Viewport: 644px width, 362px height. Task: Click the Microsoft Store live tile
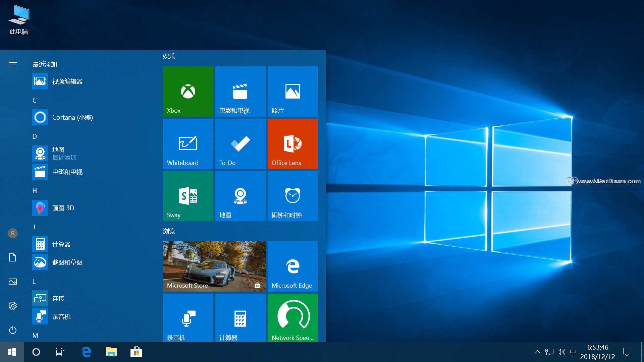pyautogui.click(x=214, y=266)
